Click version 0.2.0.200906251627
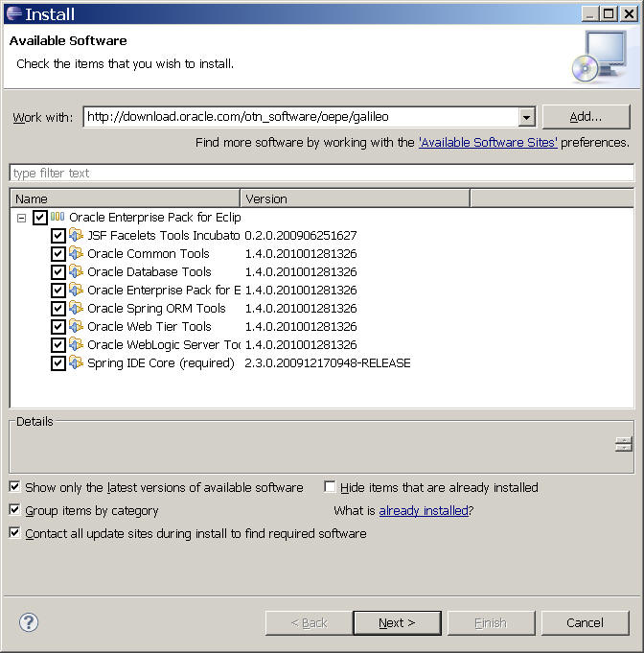644x653 pixels. [301, 236]
